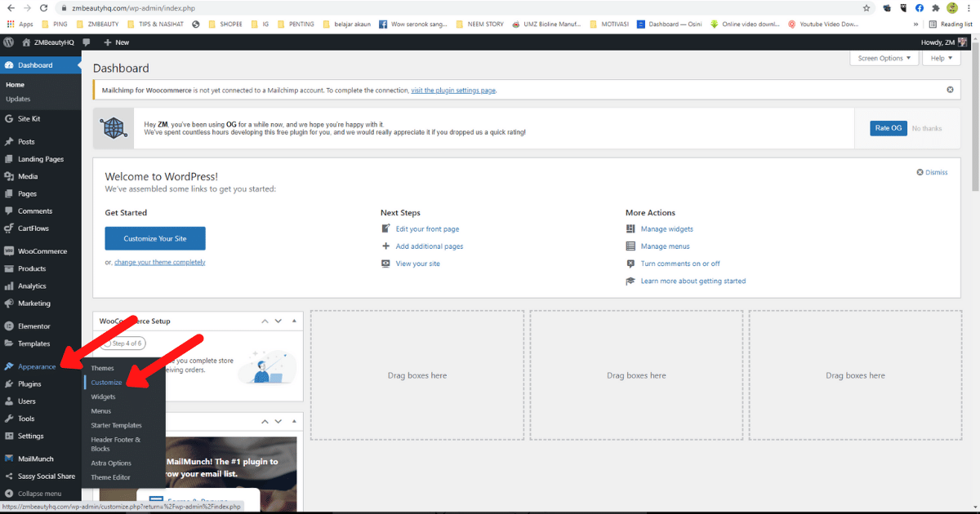Open the Apps grid in bookmarks bar
The width and height of the screenshot is (980, 514).
(20, 24)
